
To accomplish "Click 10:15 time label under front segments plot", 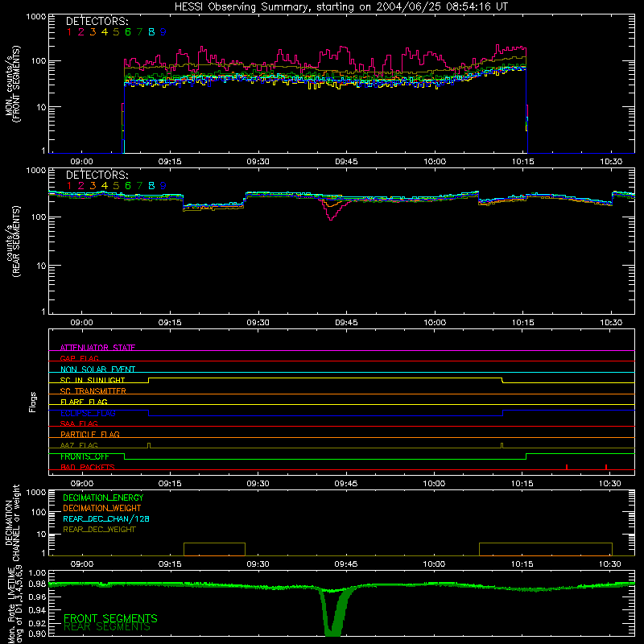I will (x=522, y=162).
